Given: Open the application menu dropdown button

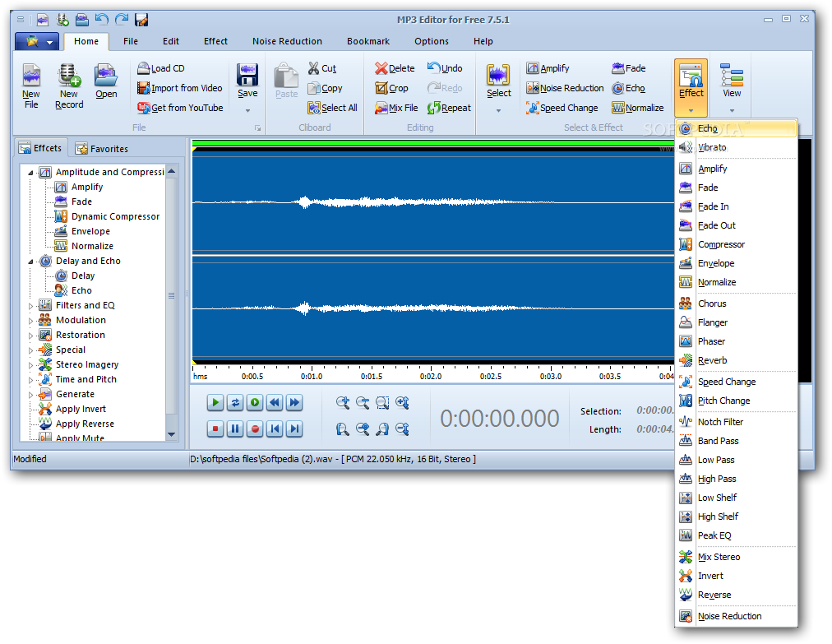Looking at the screenshot, I should point(37,41).
